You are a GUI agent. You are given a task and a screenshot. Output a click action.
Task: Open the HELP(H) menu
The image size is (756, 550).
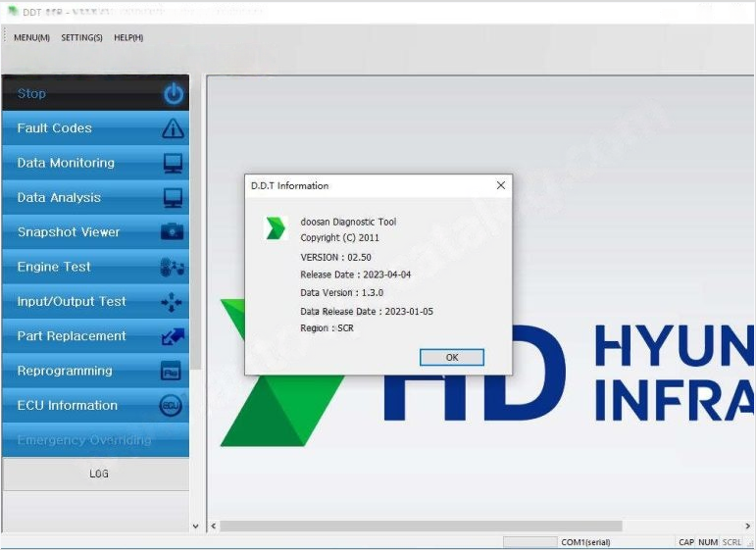tap(128, 38)
